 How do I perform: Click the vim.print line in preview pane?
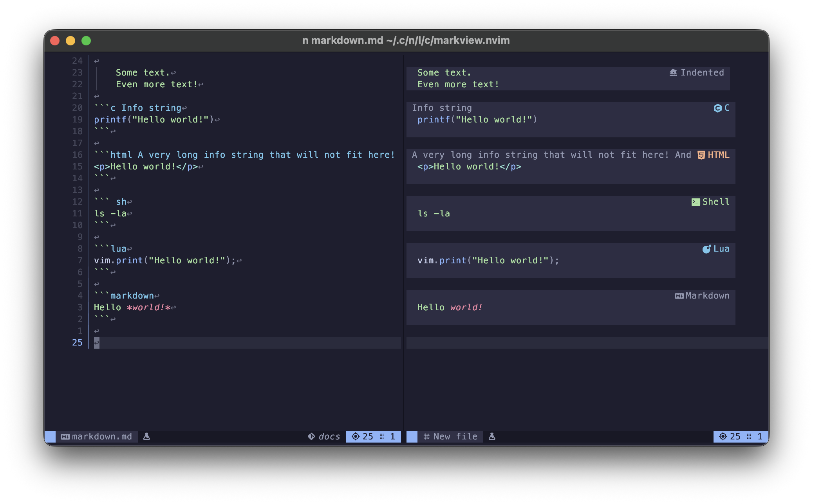(x=488, y=261)
